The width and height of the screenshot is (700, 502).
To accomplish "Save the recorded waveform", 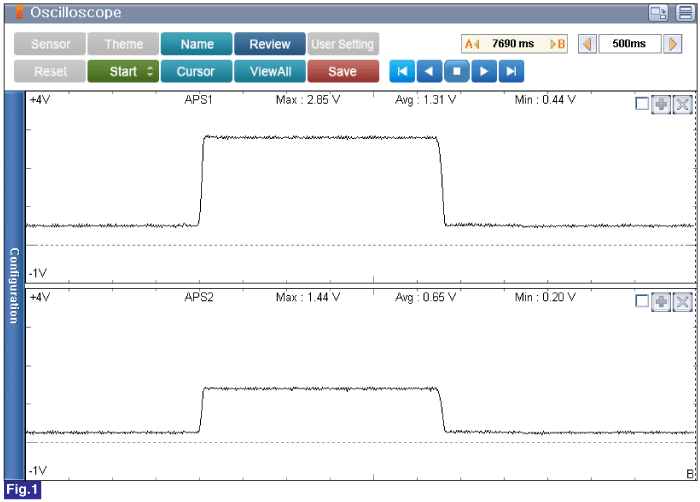I will click(x=343, y=71).
